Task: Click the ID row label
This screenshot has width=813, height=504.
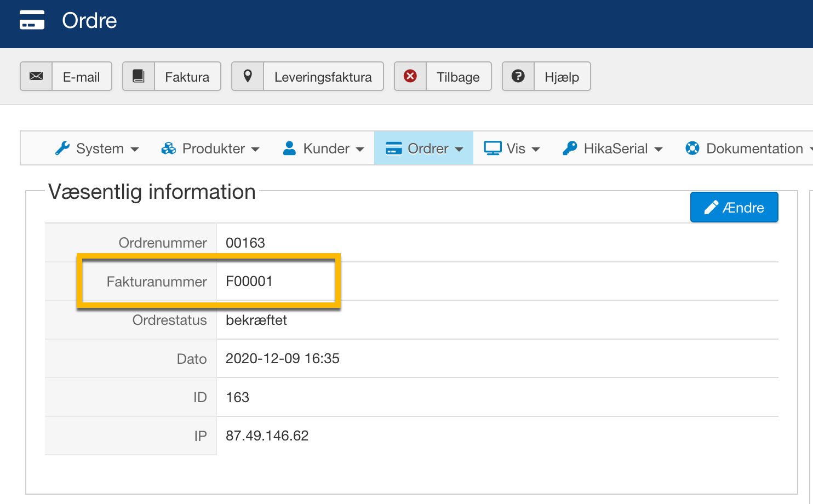Action: tap(200, 397)
